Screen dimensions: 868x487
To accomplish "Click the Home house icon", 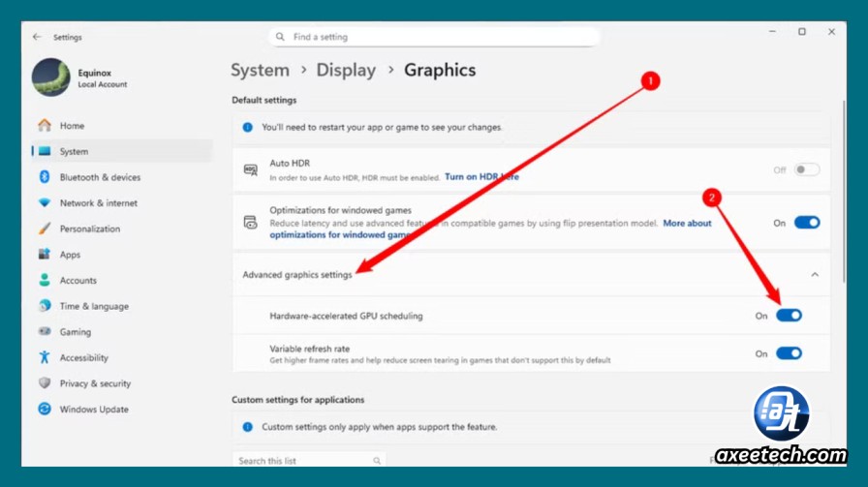I will (45, 126).
